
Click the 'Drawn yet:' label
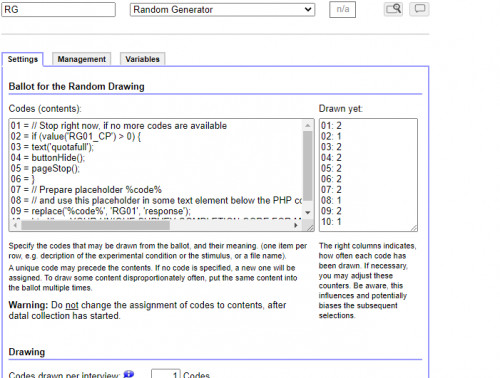341,109
